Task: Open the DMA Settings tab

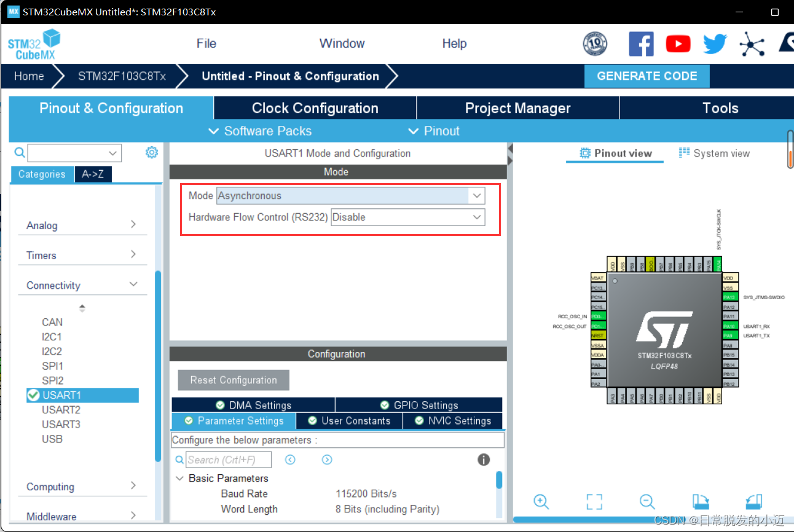Action: point(253,405)
